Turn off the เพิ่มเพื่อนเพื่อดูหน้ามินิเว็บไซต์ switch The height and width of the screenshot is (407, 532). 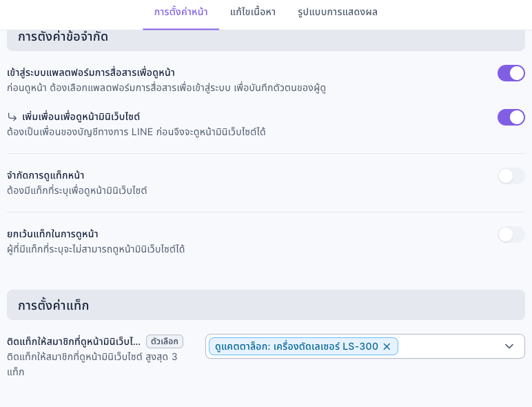pos(511,117)
